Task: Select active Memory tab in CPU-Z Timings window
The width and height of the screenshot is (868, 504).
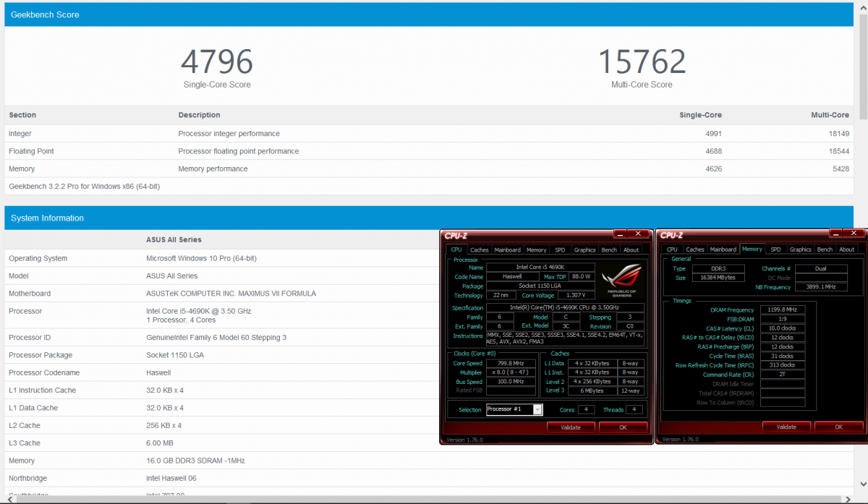Action: pyautogui.click(x=752, y=249)
